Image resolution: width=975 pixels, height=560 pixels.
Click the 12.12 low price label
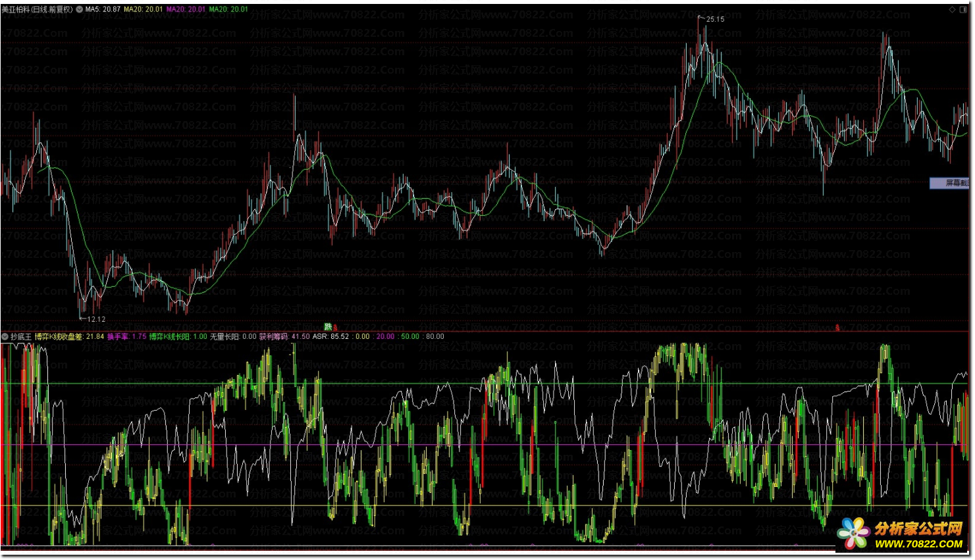point(96,319)
